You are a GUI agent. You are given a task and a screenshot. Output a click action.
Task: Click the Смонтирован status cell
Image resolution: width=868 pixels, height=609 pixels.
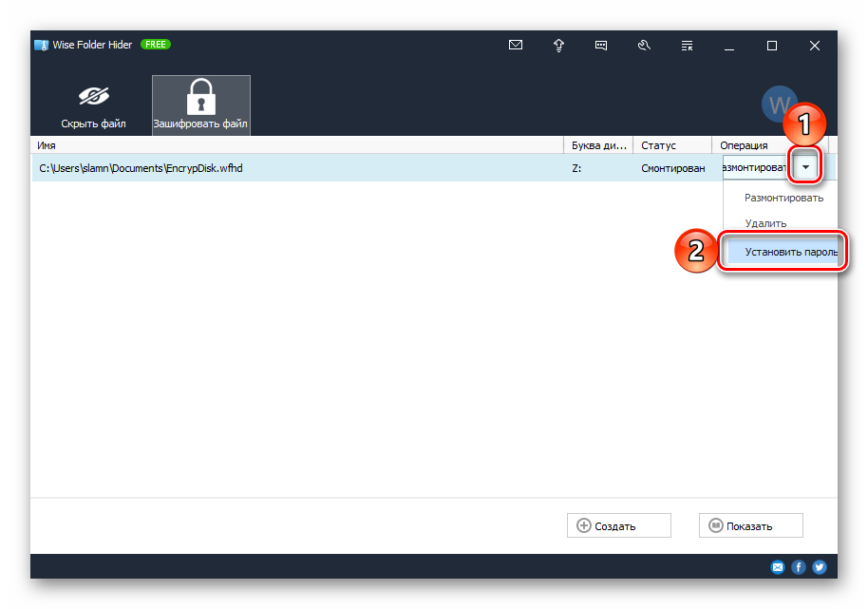(673, 168)
